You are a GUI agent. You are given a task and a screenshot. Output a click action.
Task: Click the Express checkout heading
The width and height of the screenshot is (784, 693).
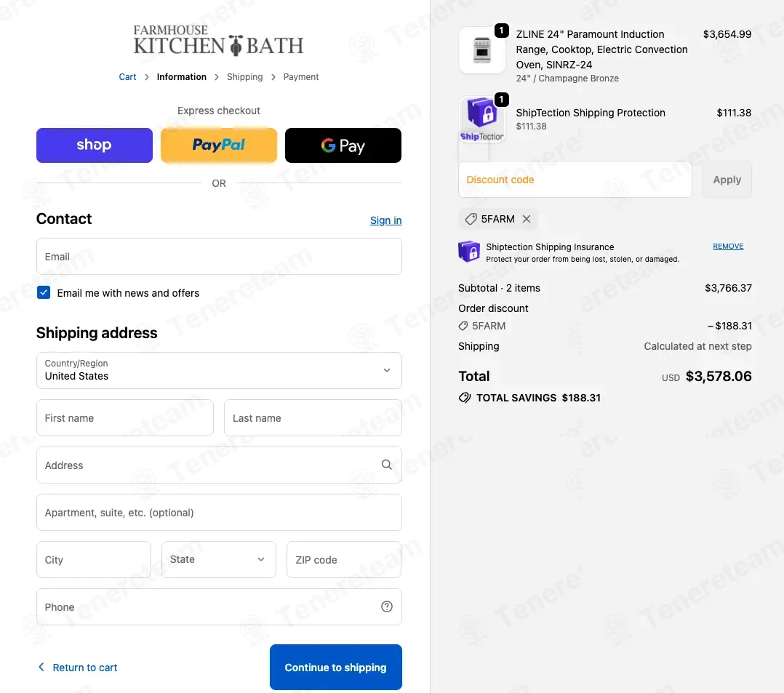tap(218, 111)
